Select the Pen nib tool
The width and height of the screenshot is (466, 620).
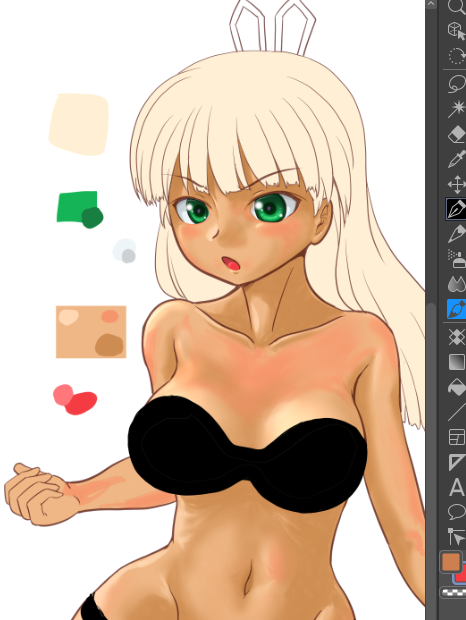[457, 209]
